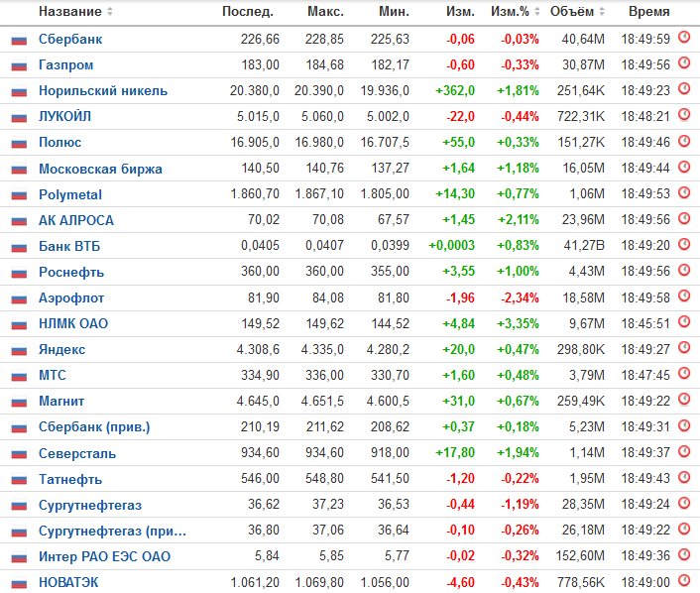Open the Магнит stock link

(x=61, y=402)
